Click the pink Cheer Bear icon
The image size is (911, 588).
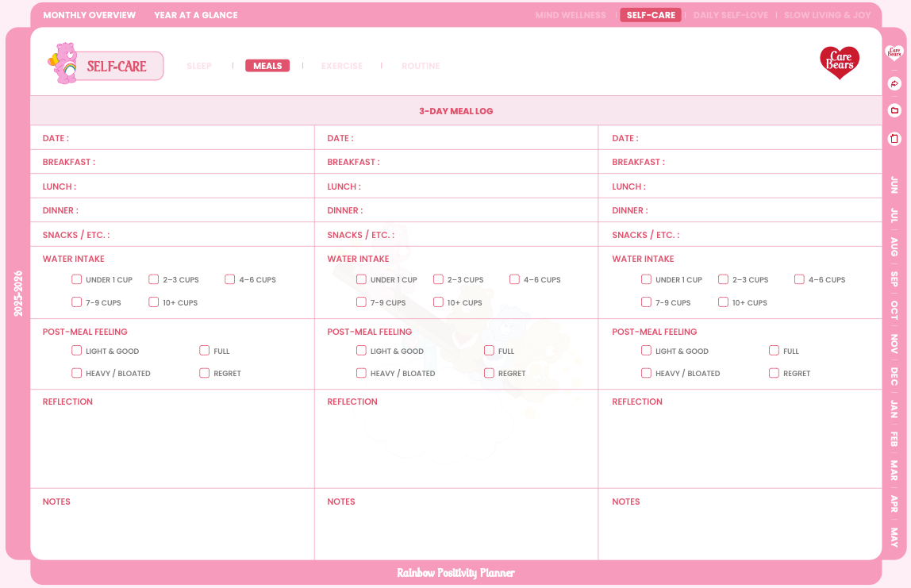(64, 63)
